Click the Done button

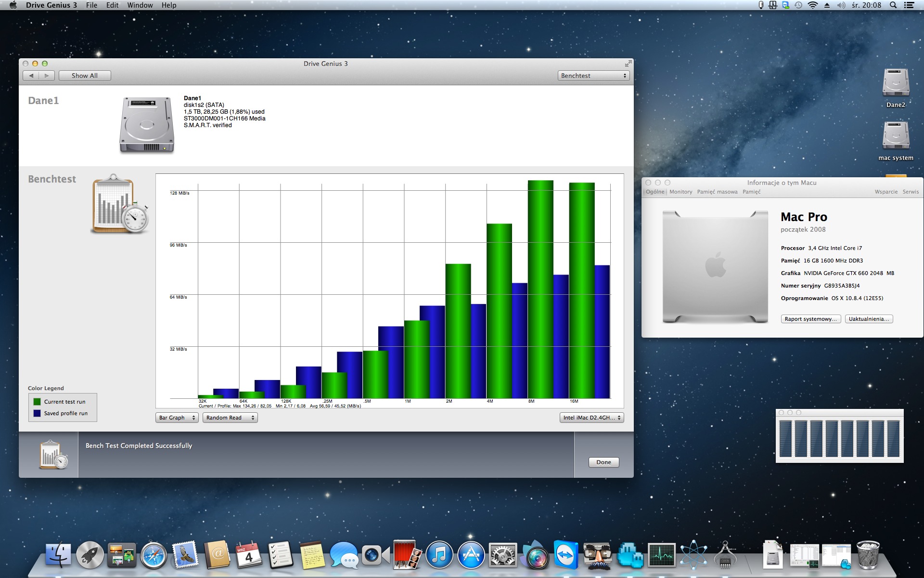pos(603,462)
